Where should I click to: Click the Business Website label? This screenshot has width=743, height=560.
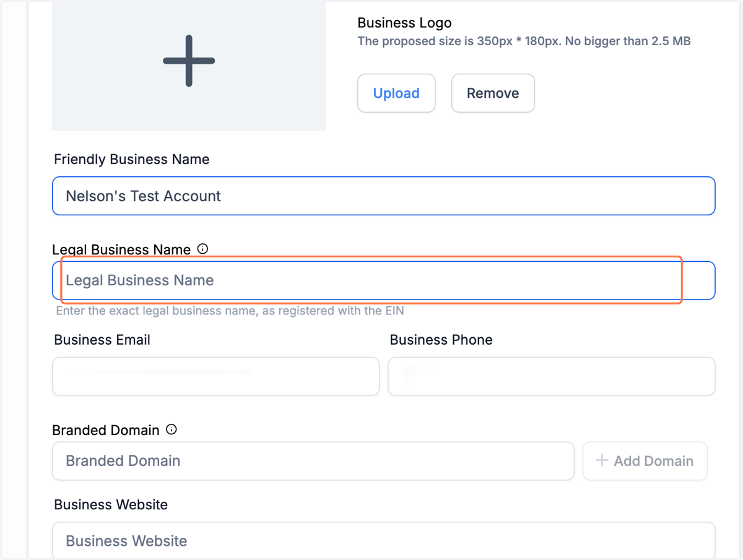[111, 504]
